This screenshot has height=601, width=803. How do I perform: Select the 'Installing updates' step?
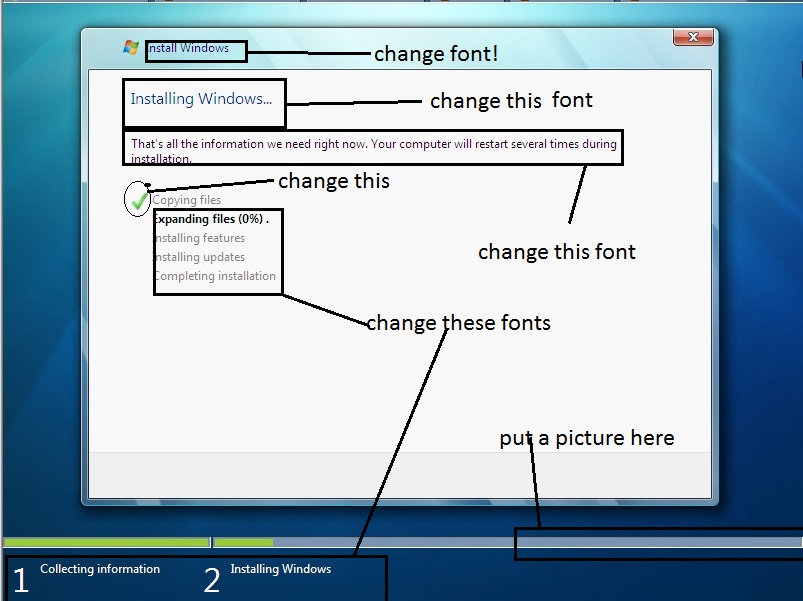(200, 257)
